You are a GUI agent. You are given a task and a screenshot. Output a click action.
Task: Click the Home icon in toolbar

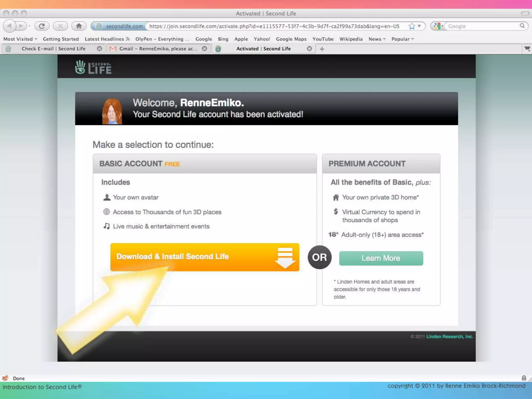79,26
